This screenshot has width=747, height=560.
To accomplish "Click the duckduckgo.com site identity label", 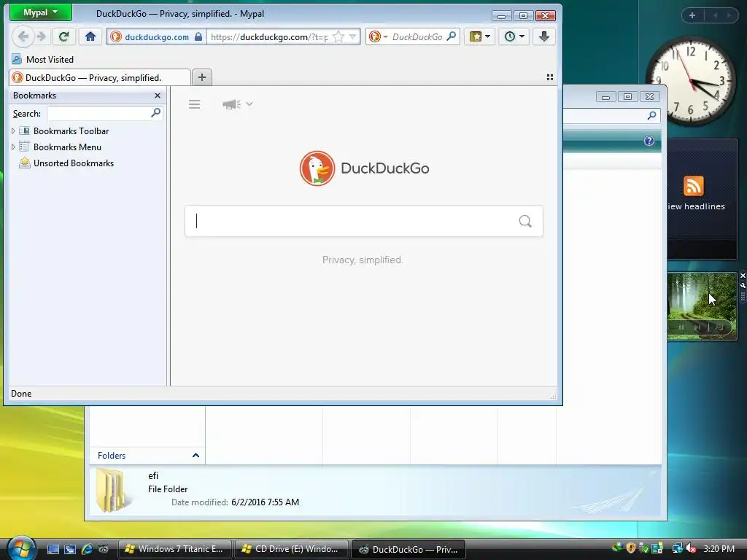I will pos(157,37).
